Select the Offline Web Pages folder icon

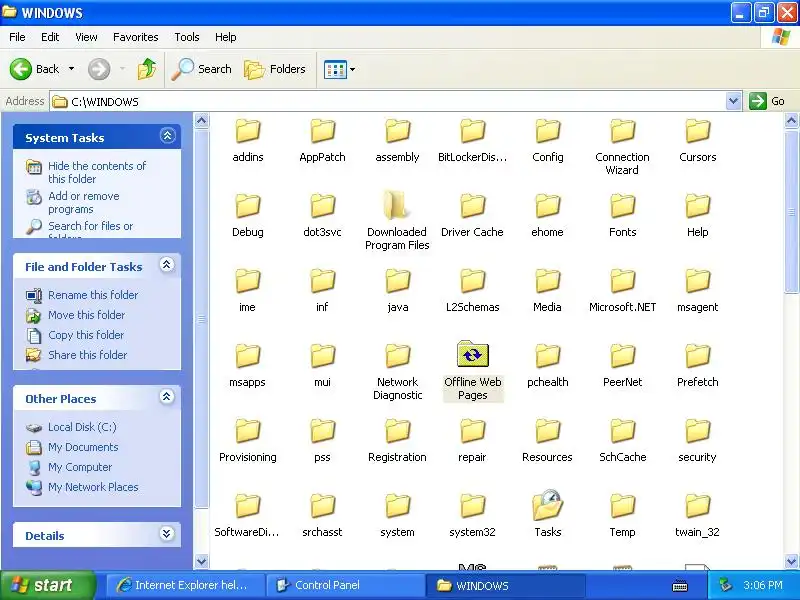(472, 354)
